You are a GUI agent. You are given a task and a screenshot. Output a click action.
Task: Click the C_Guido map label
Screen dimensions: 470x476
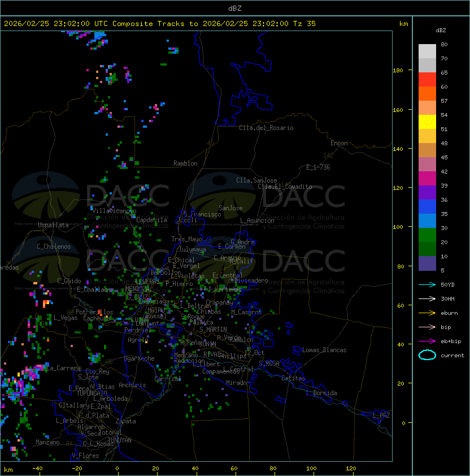(x=69, y=281)
